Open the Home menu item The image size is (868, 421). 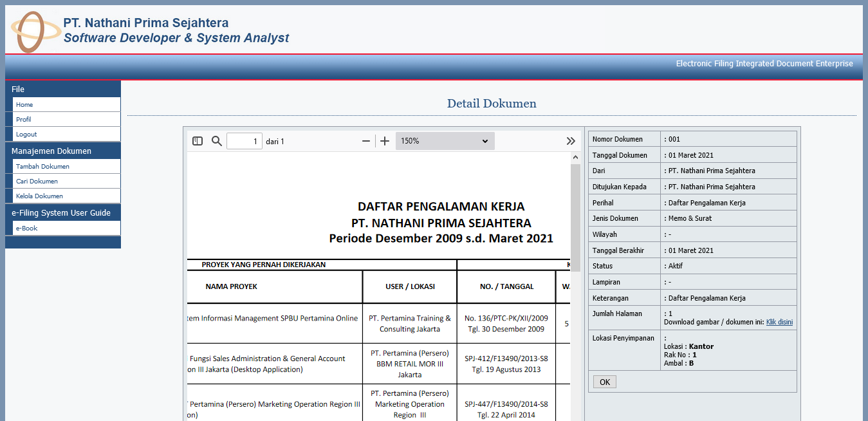tap(66, 104)
